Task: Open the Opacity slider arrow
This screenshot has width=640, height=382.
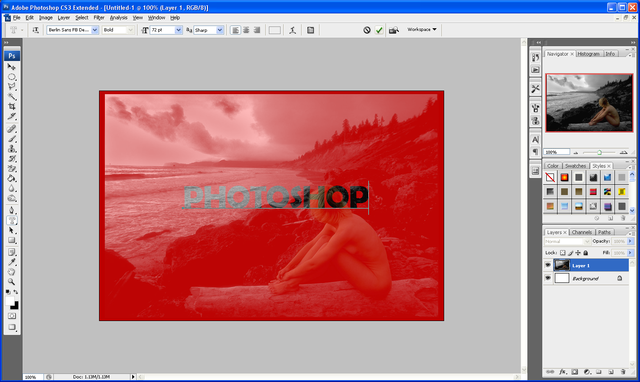Action: 630,242
